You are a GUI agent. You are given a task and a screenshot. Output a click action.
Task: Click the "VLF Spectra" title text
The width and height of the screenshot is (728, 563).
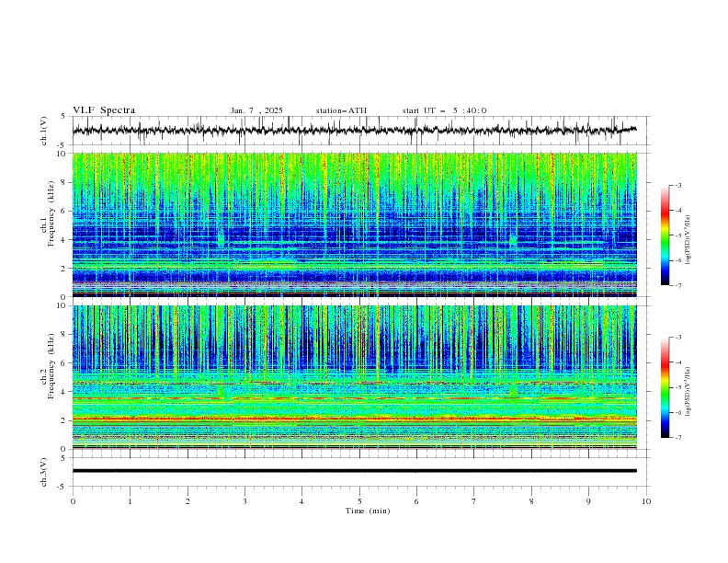coord(104,110)
